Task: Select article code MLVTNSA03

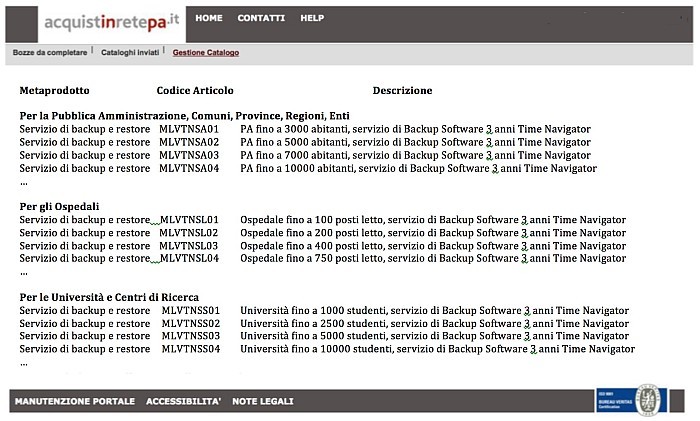Action: 189,155
